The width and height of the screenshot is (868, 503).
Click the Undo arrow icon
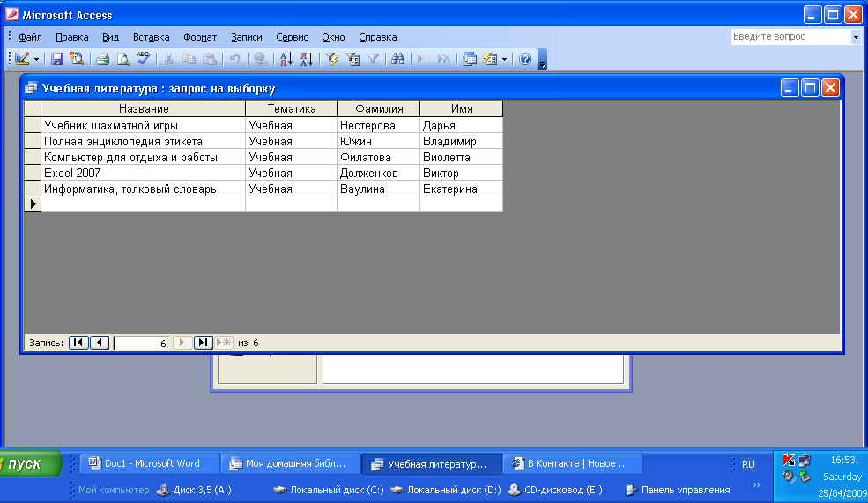(234, 59)
